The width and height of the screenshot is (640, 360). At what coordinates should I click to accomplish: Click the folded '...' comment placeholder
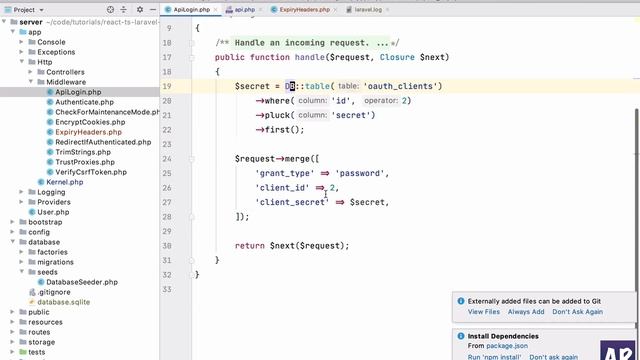382,42
